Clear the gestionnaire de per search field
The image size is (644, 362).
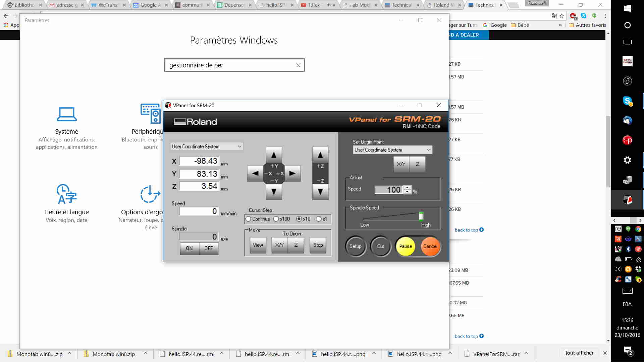[298, 65]
